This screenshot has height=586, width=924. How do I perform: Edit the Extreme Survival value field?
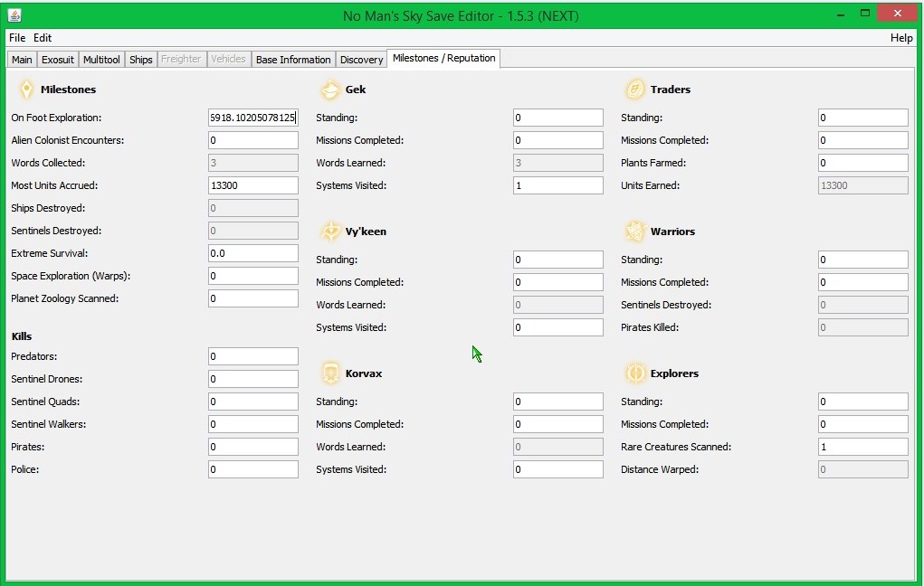coord(253,253)
